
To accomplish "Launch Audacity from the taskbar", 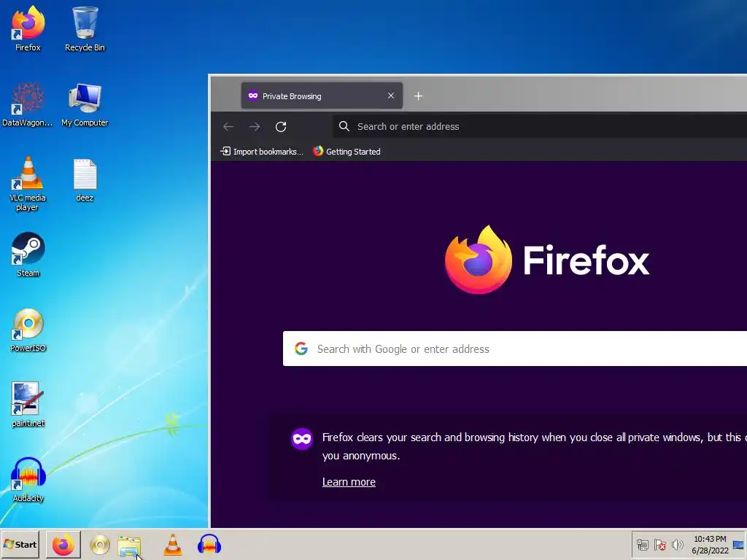I will point(209,544).
